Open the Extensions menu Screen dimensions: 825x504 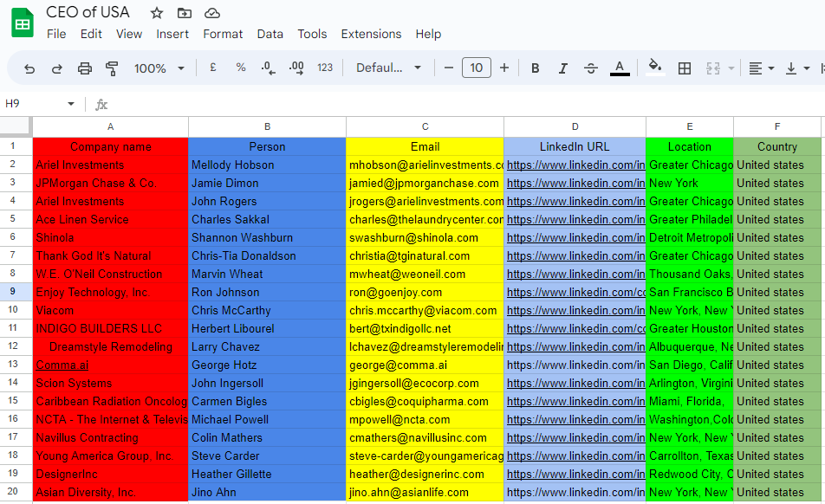(x=371, y=34)
